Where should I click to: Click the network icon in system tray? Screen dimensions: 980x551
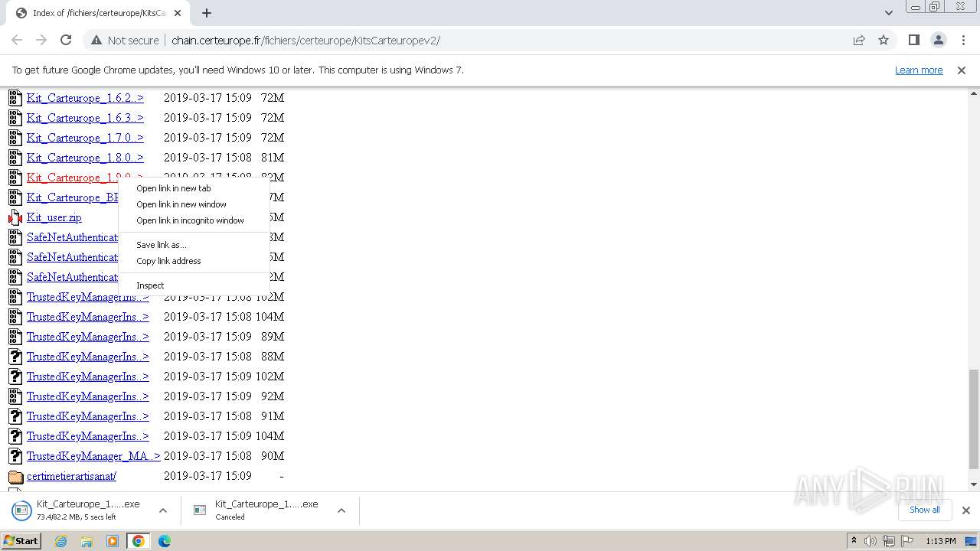[888, 541]
